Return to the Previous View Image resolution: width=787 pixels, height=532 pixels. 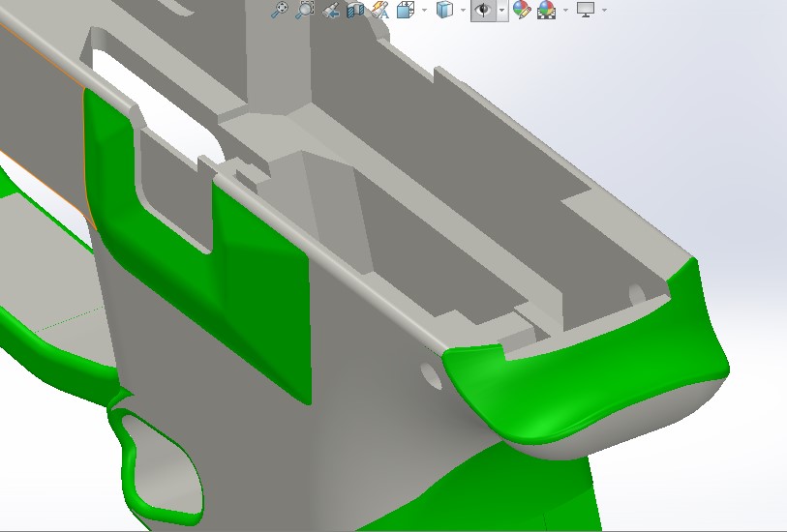click(331, 10)
